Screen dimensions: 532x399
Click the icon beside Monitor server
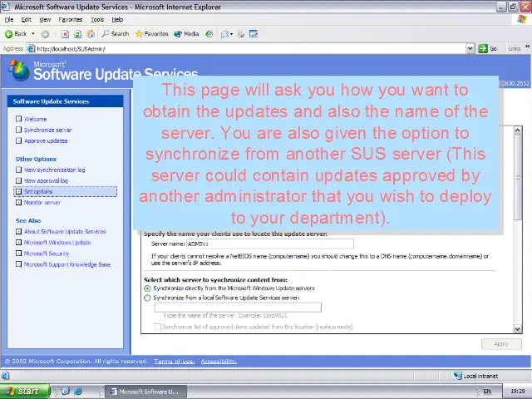click(x=18, y=202)
